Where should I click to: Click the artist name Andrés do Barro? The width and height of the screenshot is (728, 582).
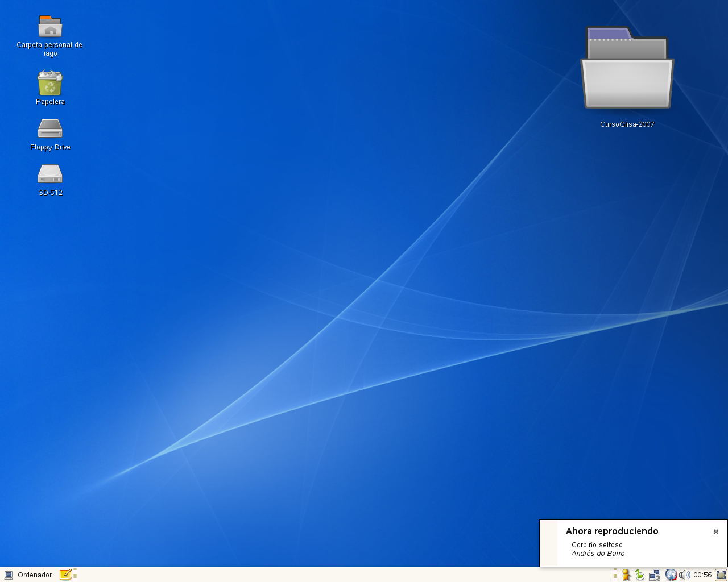(x=598, y=554)
